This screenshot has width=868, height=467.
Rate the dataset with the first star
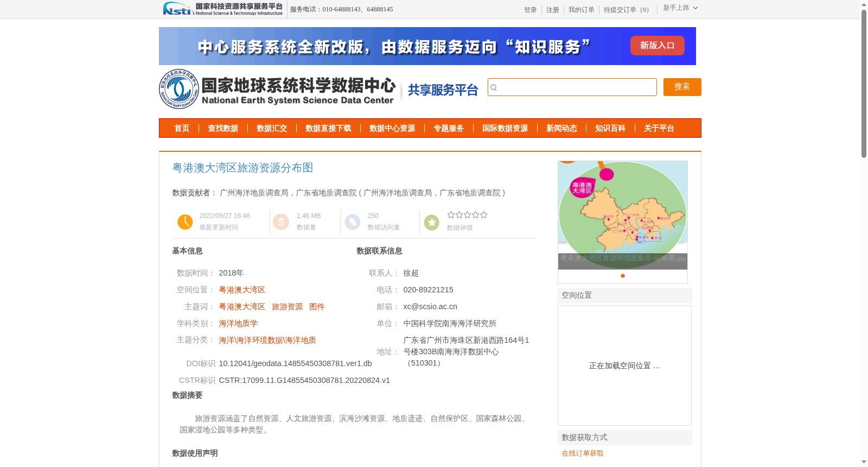[x=451, y=215]
